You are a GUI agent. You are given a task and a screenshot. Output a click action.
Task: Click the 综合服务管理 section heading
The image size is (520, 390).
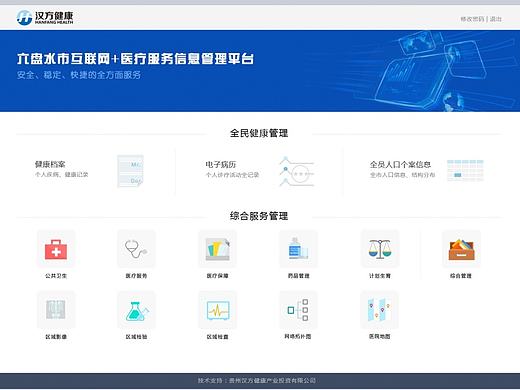pos(259,216)
